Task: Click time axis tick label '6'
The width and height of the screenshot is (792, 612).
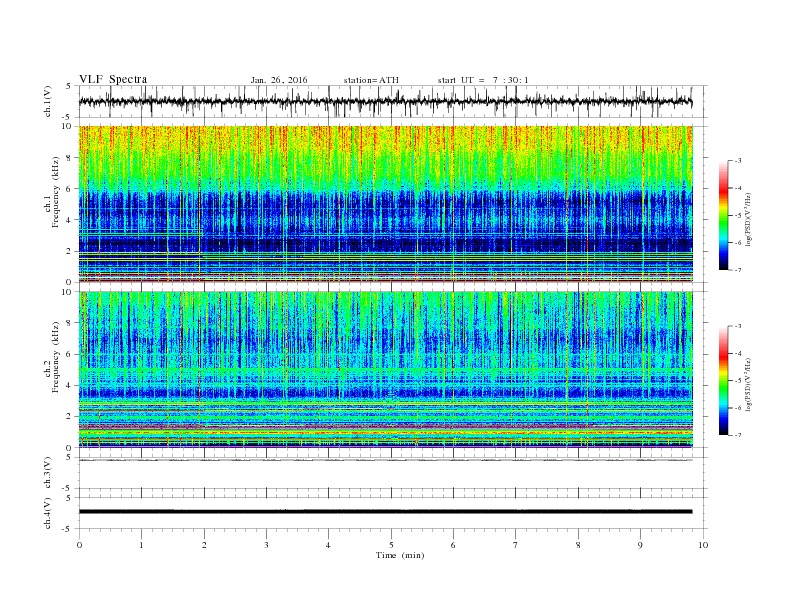Action: [x=453, y=545]
